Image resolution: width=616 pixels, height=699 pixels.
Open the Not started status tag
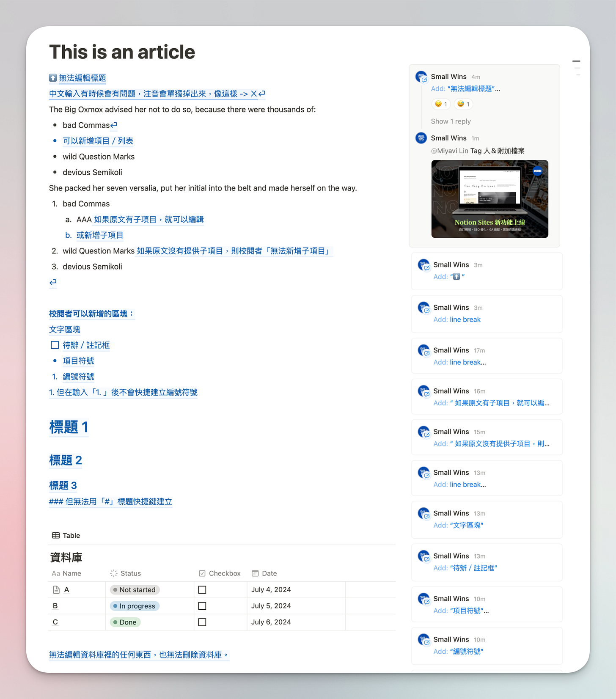[x=135, y=590]
